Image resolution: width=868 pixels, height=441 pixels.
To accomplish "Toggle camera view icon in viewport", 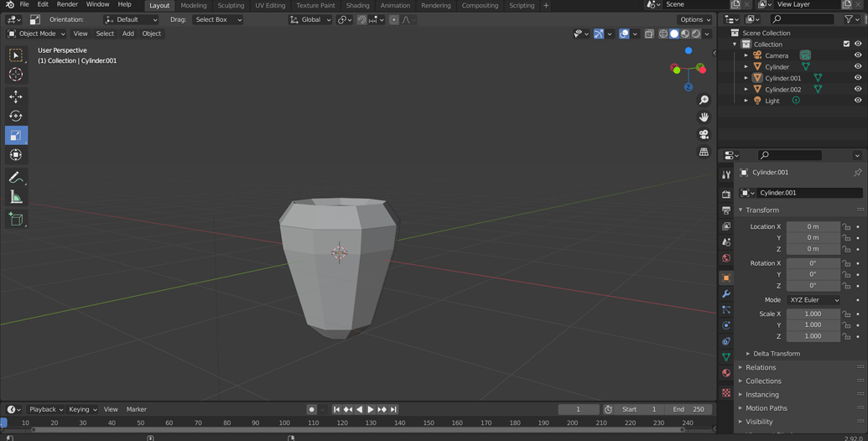I will click(x=704, y=134).
